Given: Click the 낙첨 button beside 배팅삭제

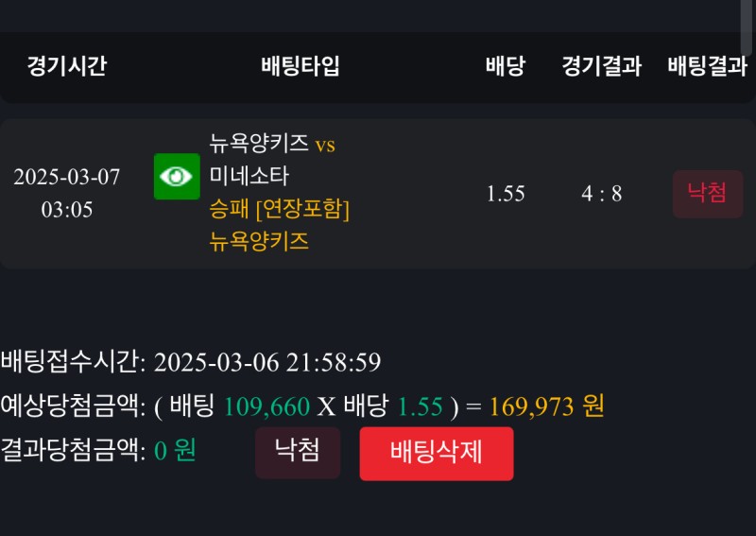Looking at the screenshot, I should (x=298, y=452).
